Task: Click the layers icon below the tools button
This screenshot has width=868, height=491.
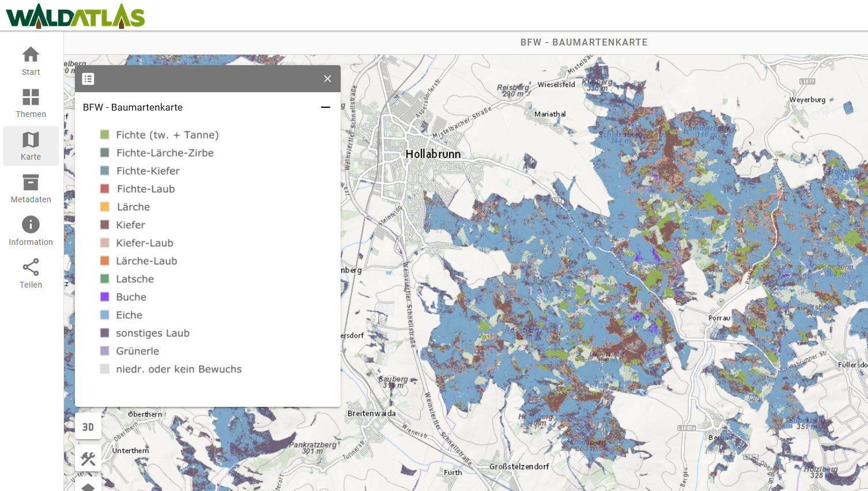Action: pos(88,486)
